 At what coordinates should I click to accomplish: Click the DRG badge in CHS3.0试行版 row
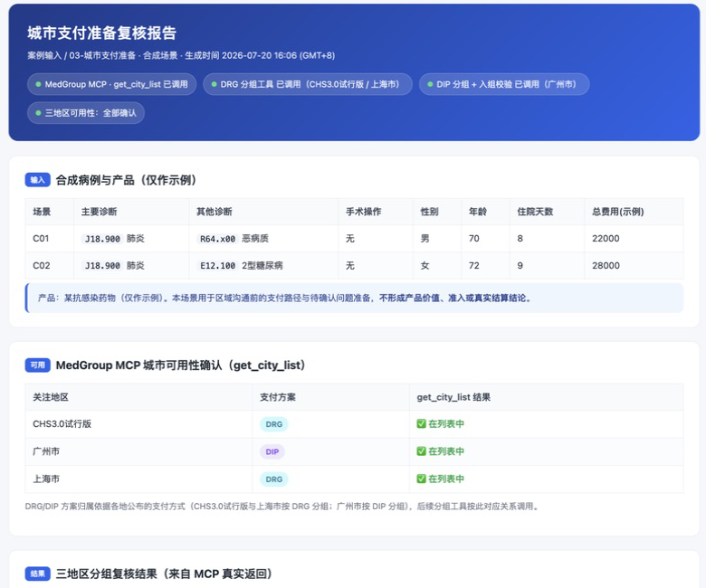[x=273, y=424]
